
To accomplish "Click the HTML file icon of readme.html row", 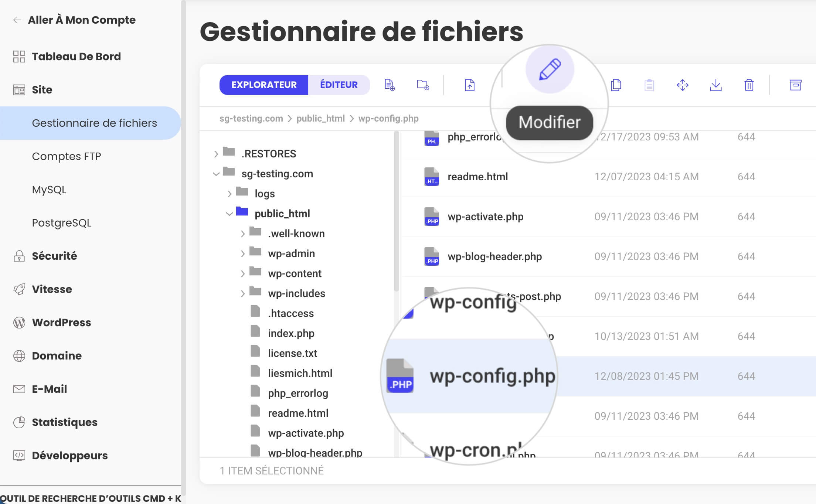I will tap(431, 177).
